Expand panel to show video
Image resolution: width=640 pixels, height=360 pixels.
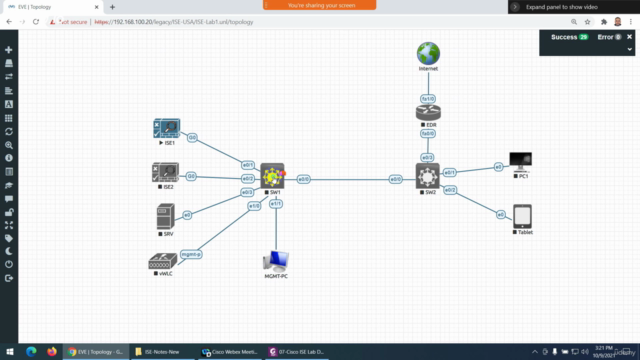(x=562, y=7)
